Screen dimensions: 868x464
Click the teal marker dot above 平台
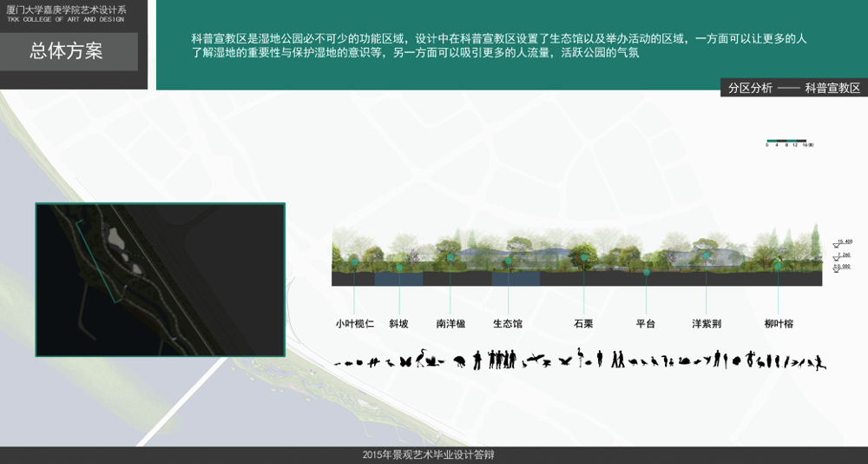pyautogui.click(x=646, y=272)
